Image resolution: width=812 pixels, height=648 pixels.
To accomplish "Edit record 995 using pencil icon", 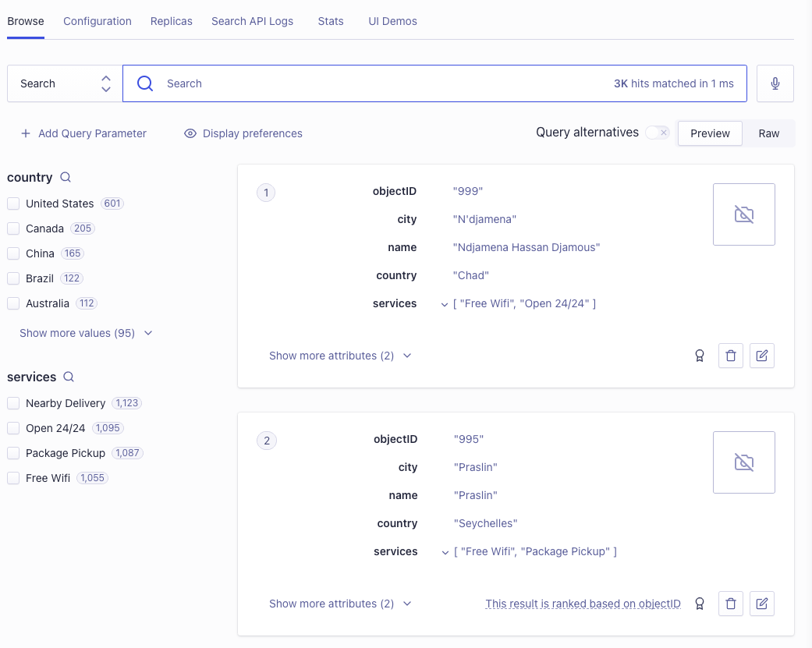I will (x=762, y=604).
